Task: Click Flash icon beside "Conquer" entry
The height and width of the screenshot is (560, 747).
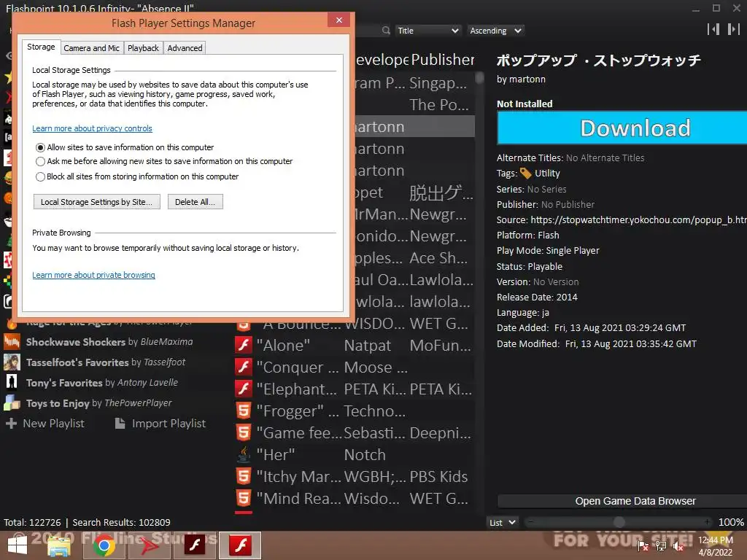Action: 244,367
